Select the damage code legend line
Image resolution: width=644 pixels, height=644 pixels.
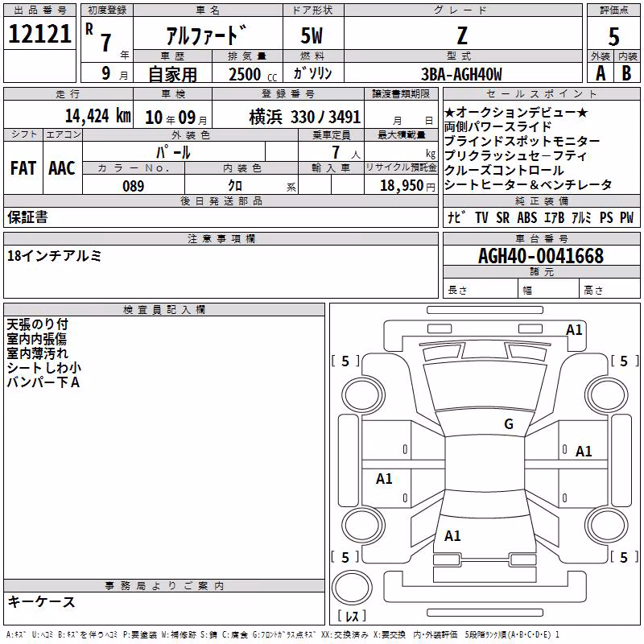(x=283, y=635)
